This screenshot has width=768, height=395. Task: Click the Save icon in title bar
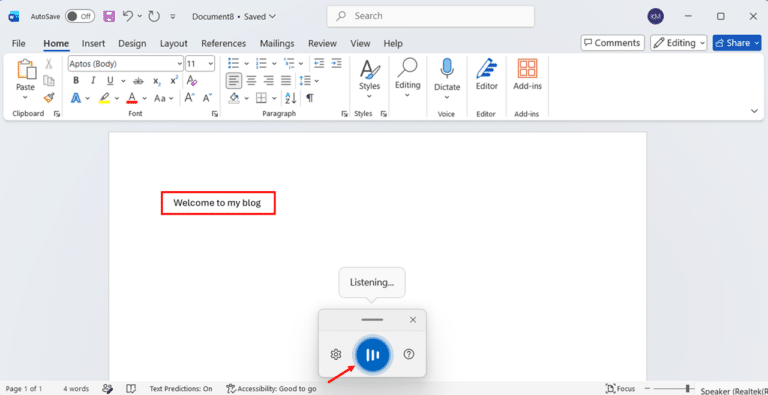[109, 17]
